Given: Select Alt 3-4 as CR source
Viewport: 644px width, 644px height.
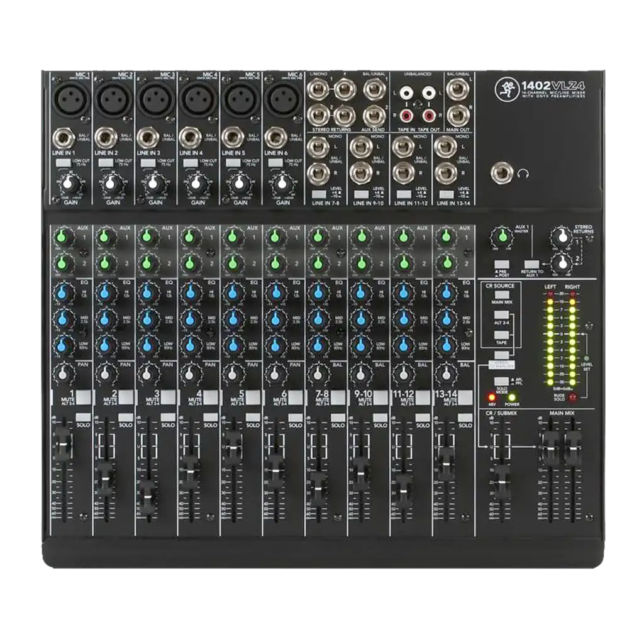Looking at the screenshot, I should [x=501, y=314].
